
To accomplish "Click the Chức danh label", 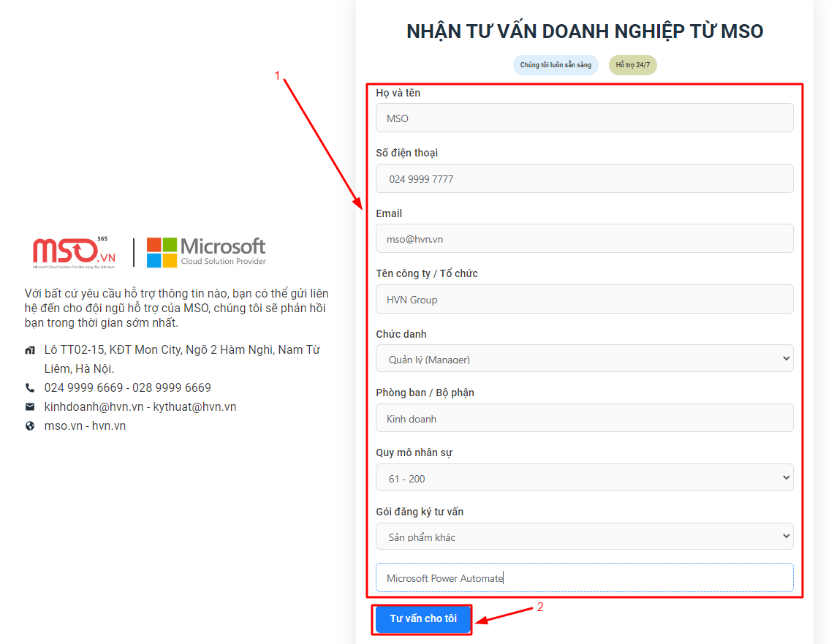I will coord(401,334).
